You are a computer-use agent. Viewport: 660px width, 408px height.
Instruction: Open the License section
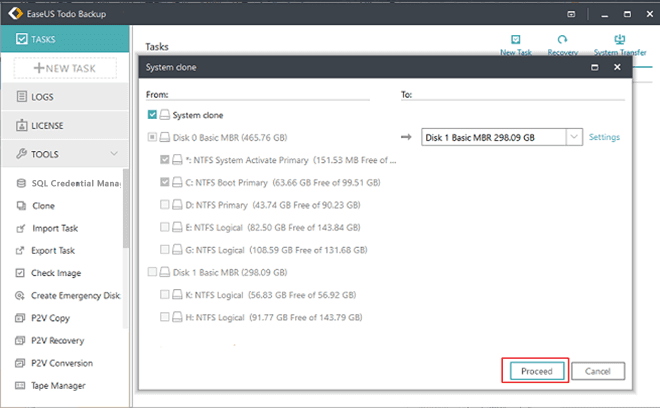(65, 125)
